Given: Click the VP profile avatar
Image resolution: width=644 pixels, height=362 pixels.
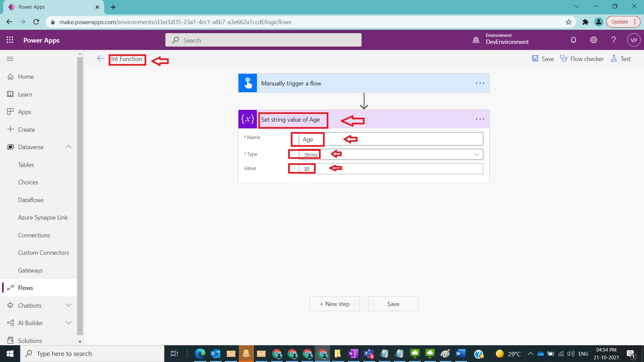Looking at the screenshot, I should [634, 40].
